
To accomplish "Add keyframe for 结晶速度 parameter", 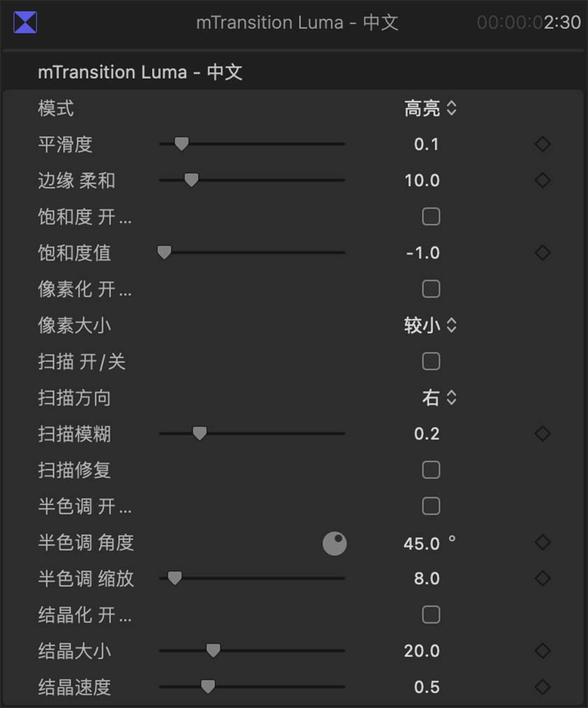I will click(x=542, y=687).
